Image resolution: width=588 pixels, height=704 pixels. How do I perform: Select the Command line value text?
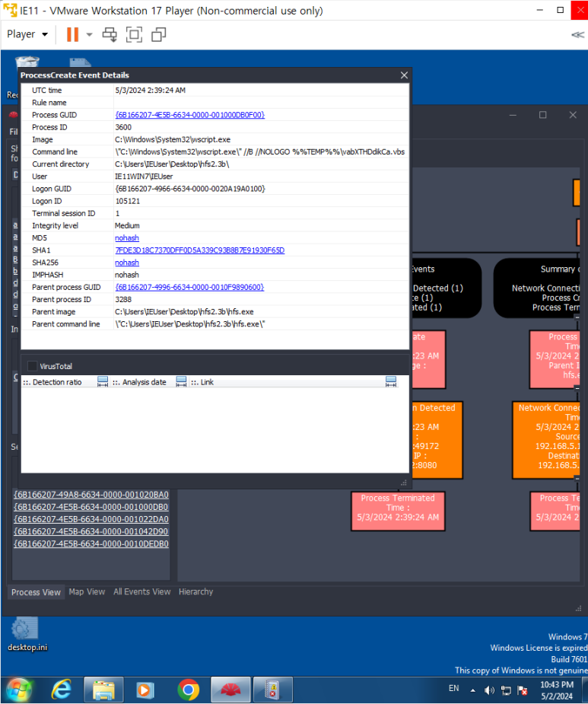coord(260,151)
